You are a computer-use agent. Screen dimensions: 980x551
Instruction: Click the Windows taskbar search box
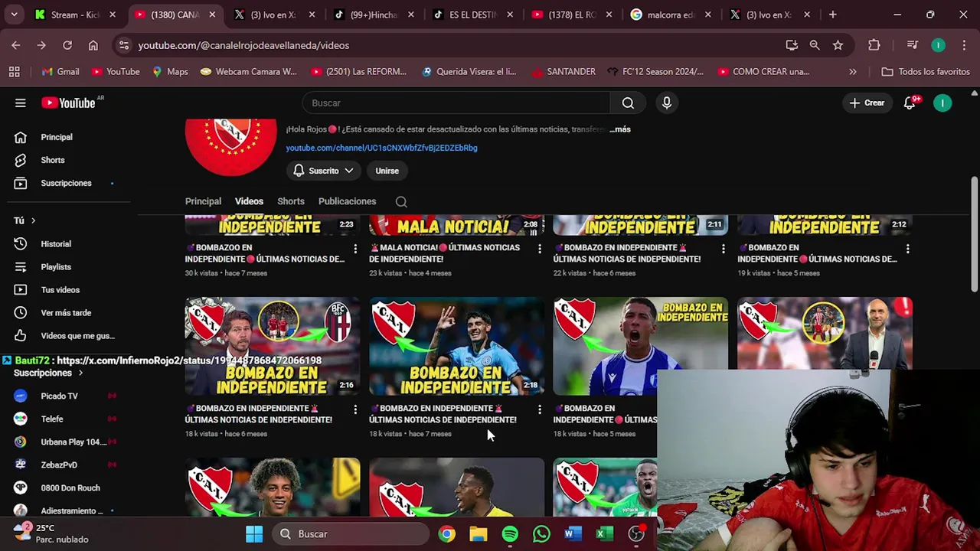(x=351, y=534)
